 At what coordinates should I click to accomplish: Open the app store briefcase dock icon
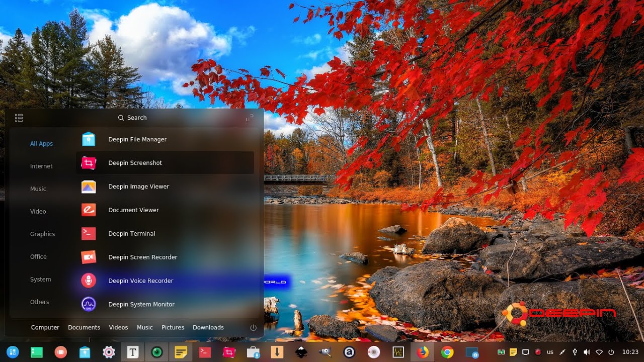(254, 352)
